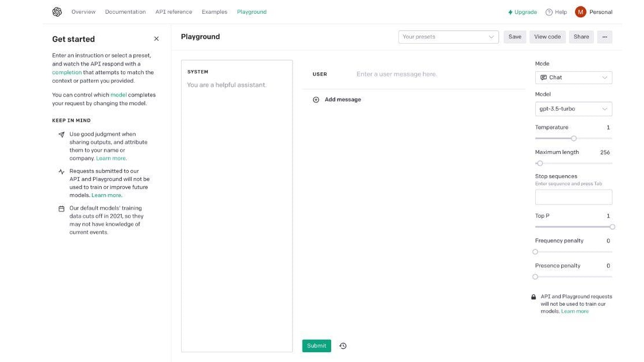Click the calendar training data icon
The image size is (644, 362).
pyautogui.click(x=62, y=209)
